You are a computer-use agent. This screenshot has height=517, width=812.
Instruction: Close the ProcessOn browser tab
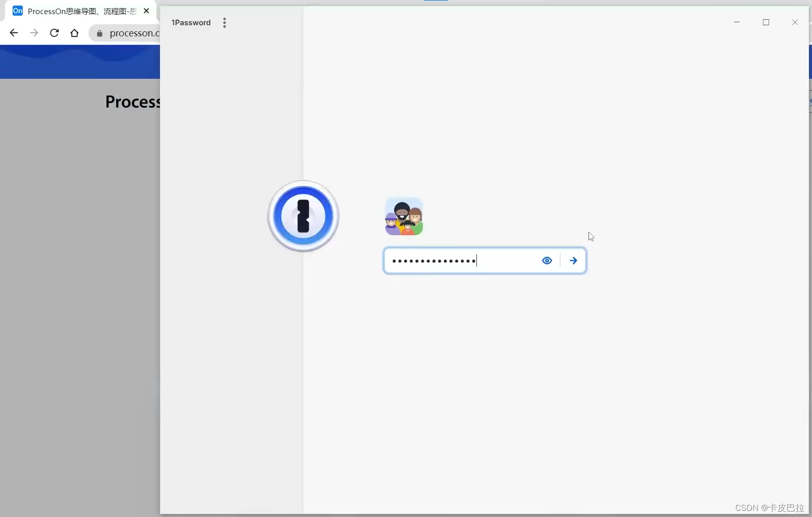click(146, 11)
